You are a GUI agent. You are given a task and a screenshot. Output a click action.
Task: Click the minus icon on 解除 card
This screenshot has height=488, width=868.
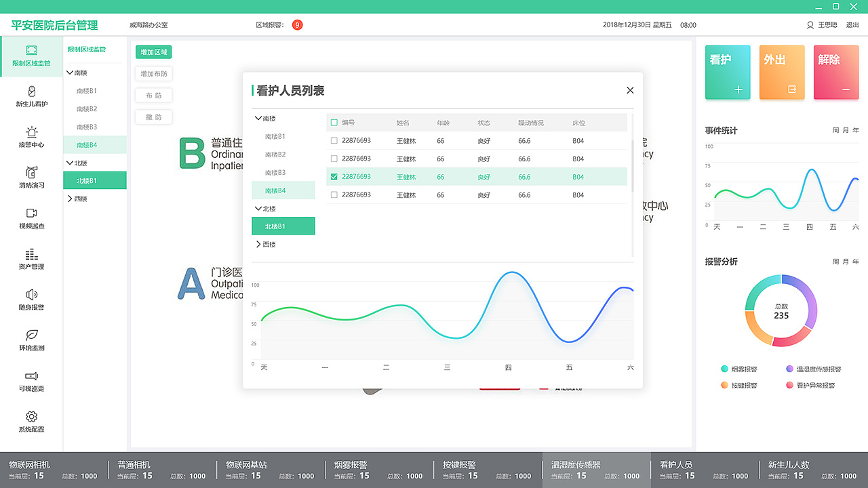(846, 89)
